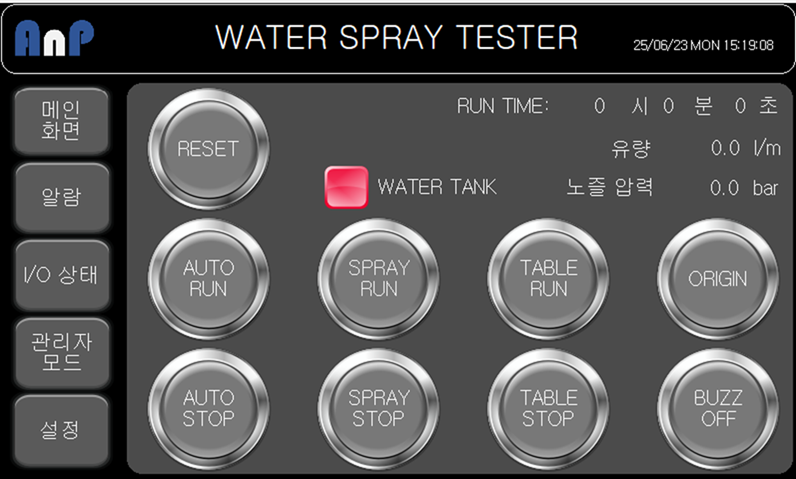Start the AUTO RUN cycle
Screen dimensions: 796x479
coord(208,279)
